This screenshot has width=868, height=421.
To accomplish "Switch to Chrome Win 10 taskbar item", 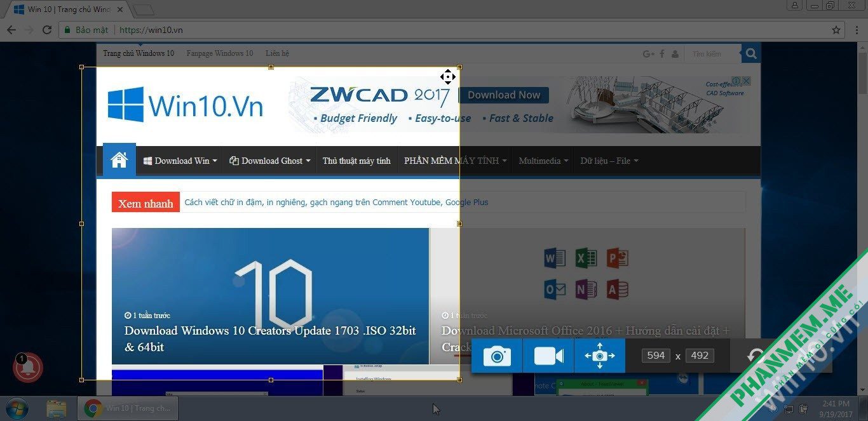I will (x=128, y=408).
